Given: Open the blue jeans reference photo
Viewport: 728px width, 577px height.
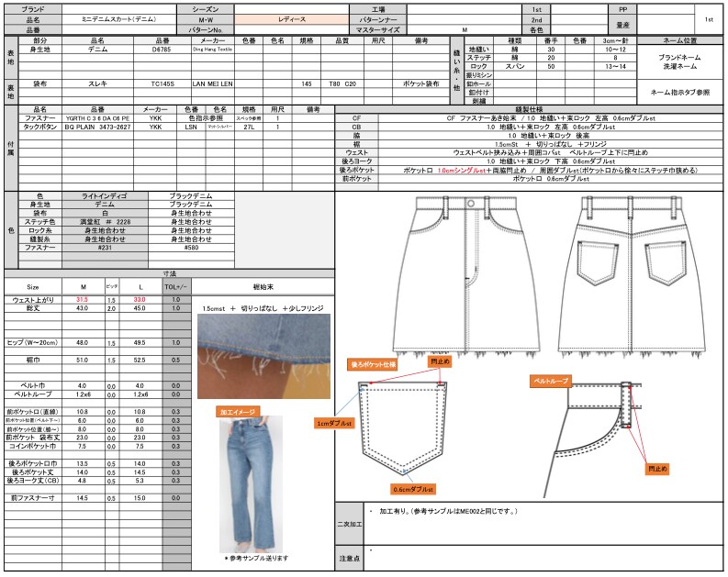Looking at the screenshot, I should [251, 484].
